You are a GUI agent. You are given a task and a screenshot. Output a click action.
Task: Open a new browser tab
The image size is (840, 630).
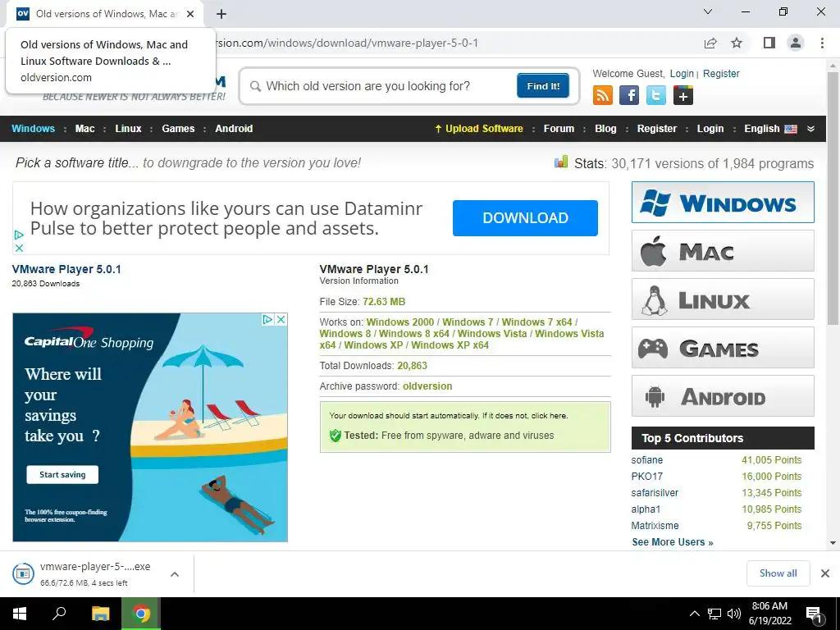(221, 14)
